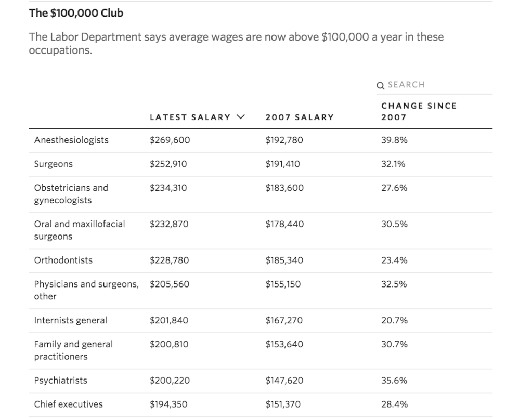Select the Internists general row label
This screenshot has height=418, width=532.
(x=71, y=321)
